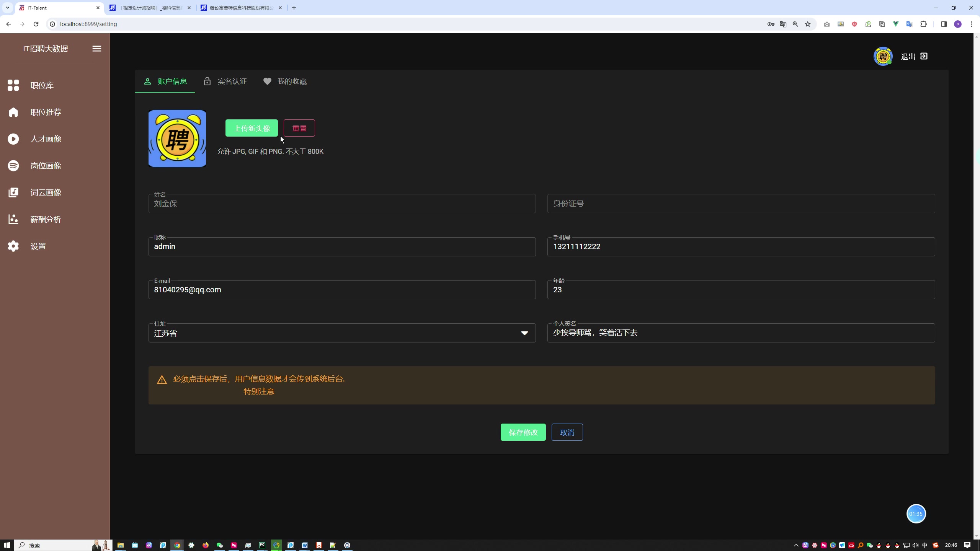The height and width of the screenshot is (551, 980).
Task: Click the 保存修改 button
Action: coord(523,432)
